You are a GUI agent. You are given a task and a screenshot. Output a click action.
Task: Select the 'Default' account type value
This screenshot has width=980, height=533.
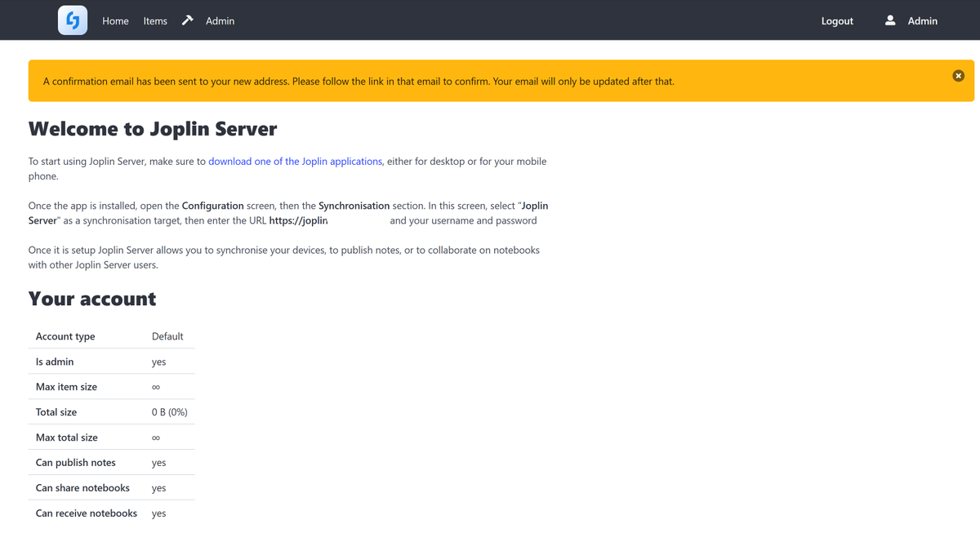[x=167, y=336]
